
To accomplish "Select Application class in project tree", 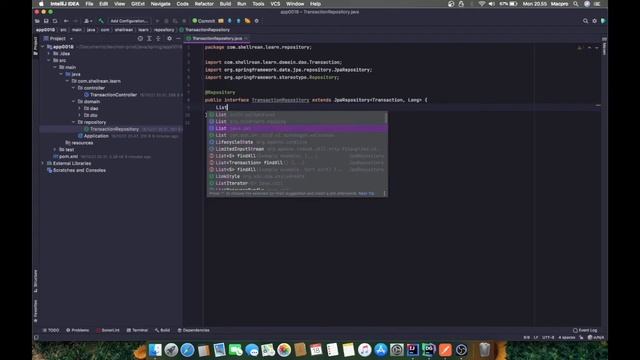I will coord(96,136).
